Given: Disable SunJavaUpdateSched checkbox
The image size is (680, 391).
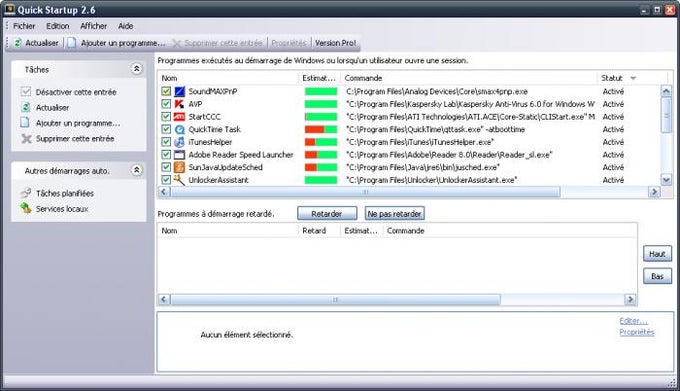Looking at the screenshot, I should 166,167.
